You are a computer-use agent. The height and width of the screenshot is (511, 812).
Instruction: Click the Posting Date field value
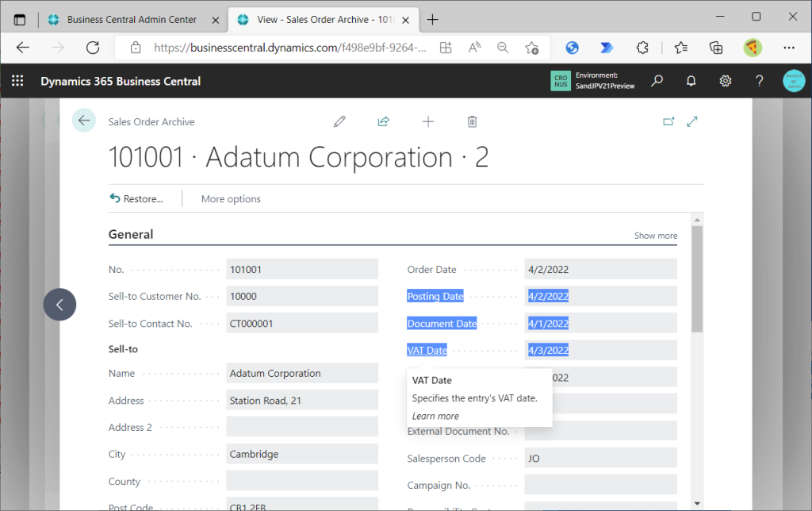point(601,297)
